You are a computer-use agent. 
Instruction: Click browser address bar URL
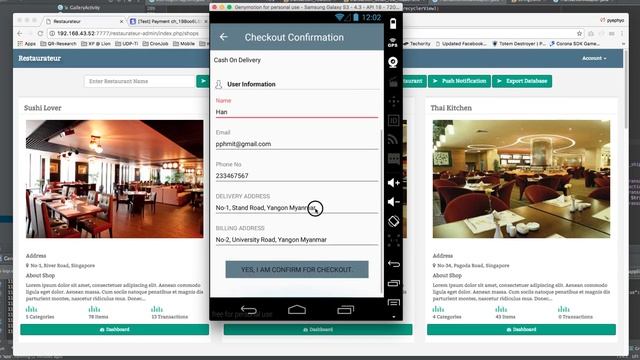click(128, 33)
